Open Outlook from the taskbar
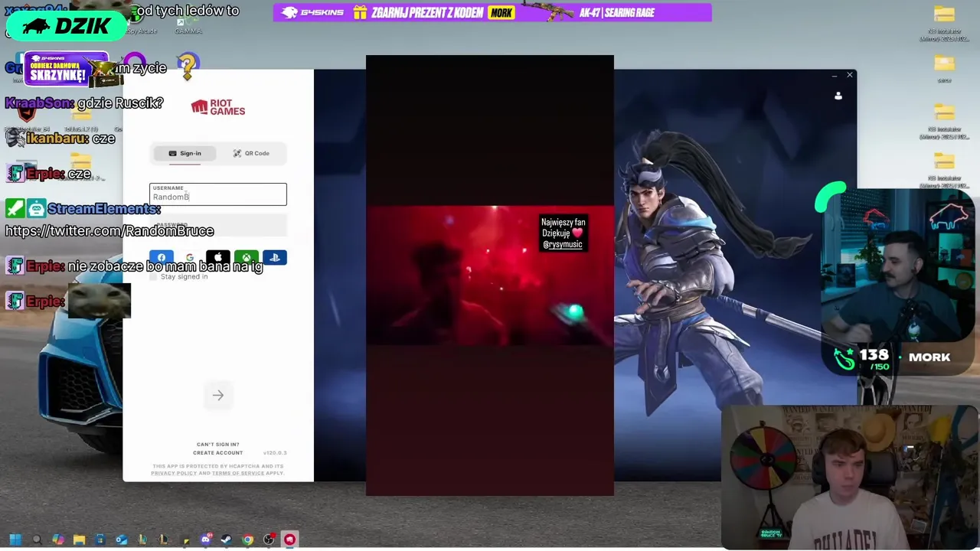980x551 pixels. [121, 540]
